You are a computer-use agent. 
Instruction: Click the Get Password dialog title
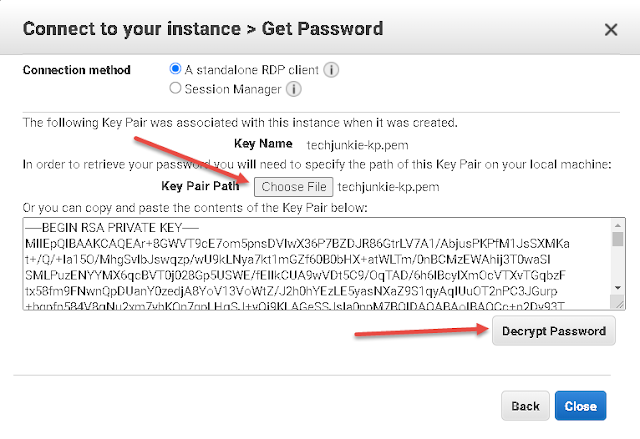(x=203, y=29)
